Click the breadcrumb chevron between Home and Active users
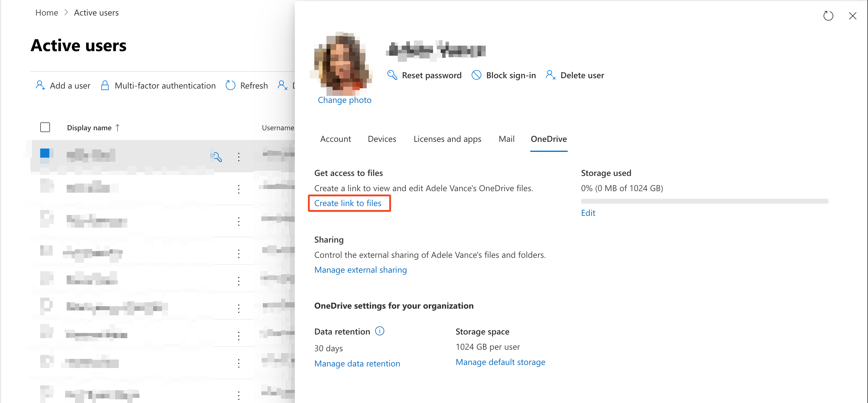This screenshot has width=868, height=403. click(66, 12)
